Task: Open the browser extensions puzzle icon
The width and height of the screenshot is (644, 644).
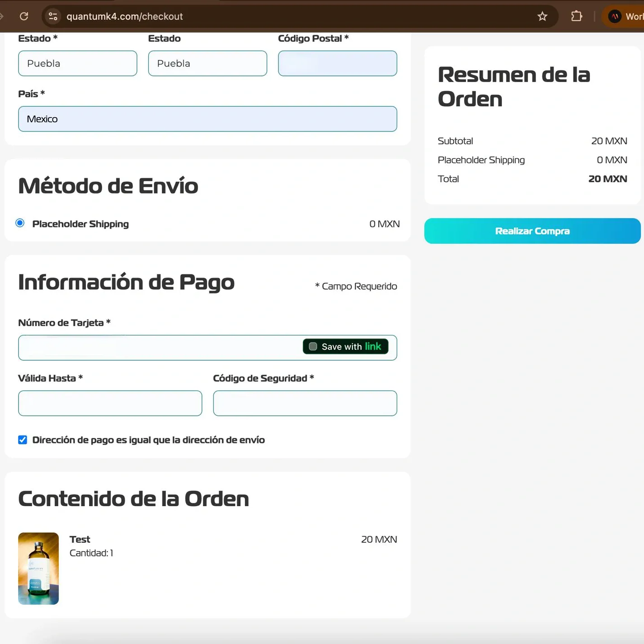Action: (x=576, y=16)
